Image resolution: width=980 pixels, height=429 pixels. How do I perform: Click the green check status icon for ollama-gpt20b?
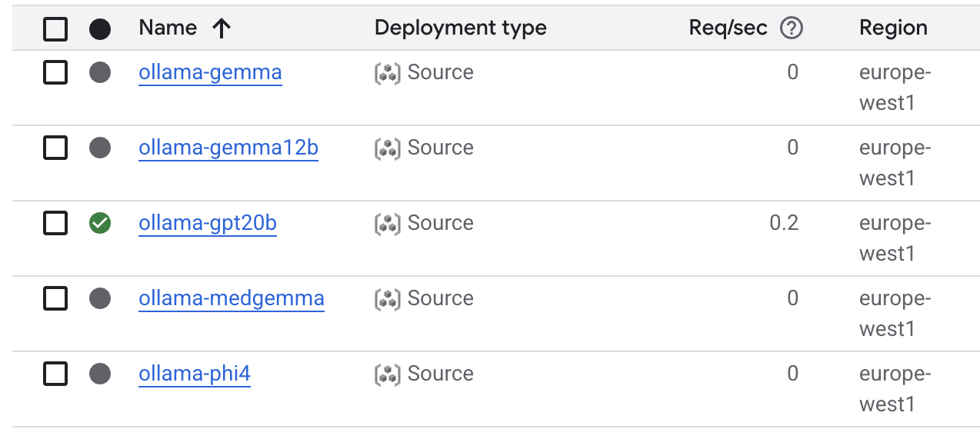[x=100, y=223]
